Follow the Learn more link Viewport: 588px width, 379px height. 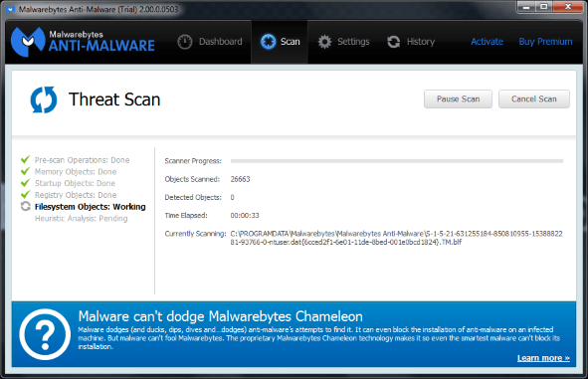[x=543, y=358]
